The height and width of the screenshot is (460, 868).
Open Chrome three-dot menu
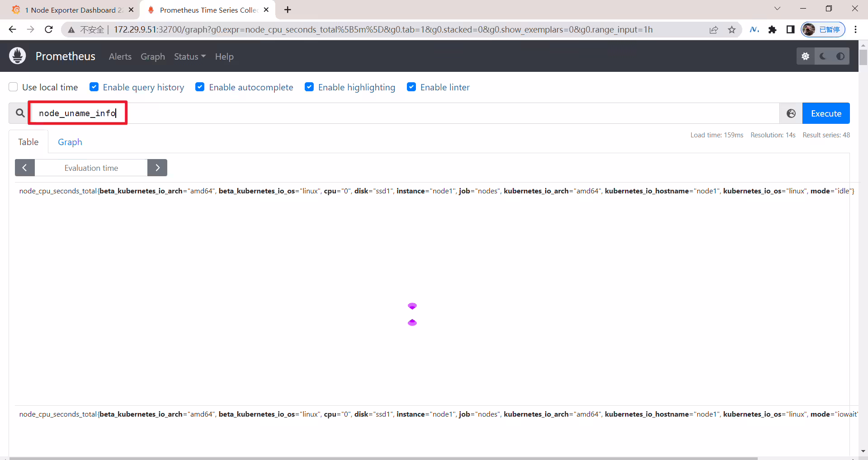pos(855,30)
